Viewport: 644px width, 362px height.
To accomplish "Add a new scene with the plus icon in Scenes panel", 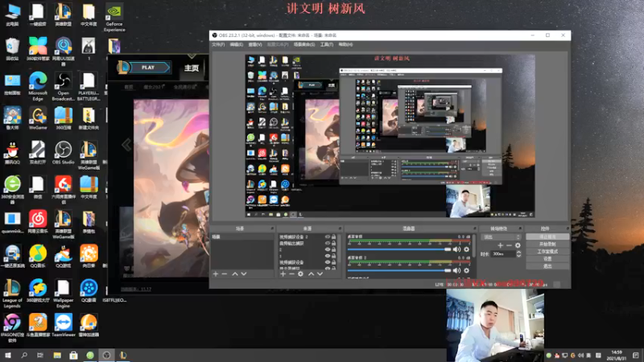I will (x=216, y=274).
